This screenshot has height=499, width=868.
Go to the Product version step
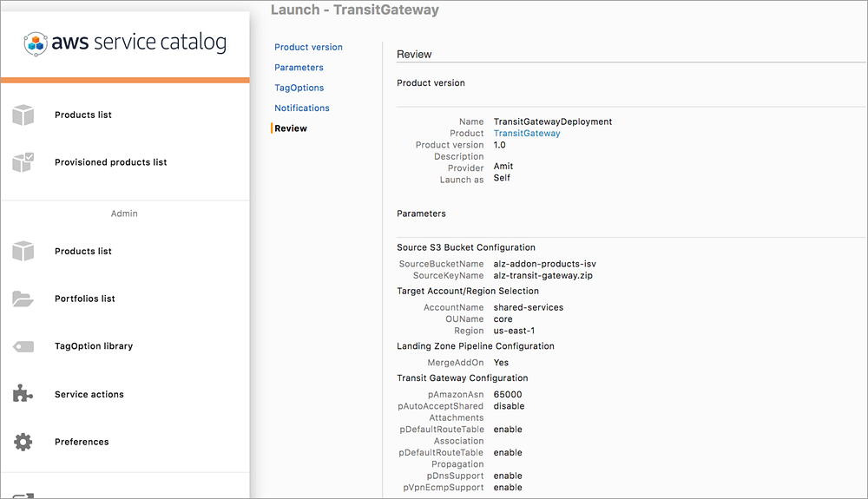[308, 47]
